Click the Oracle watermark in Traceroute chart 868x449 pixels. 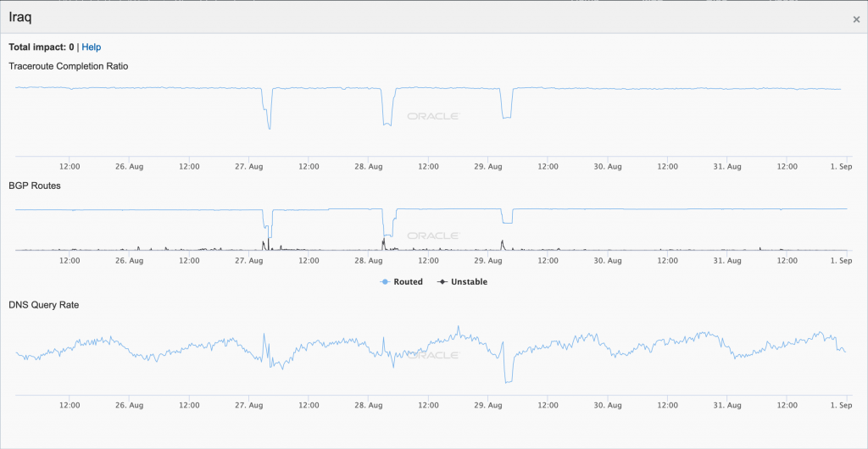[x=433, y=116]
